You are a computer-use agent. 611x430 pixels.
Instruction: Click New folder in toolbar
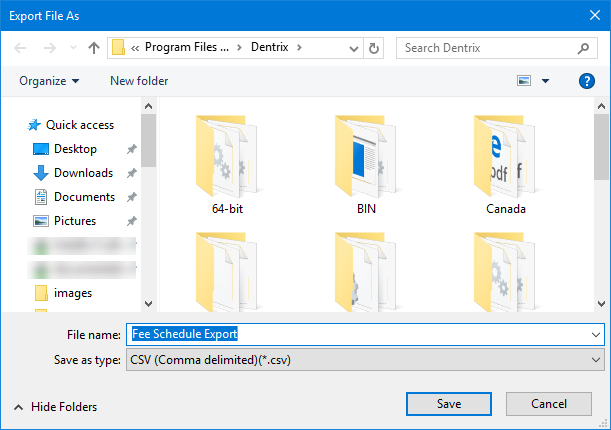[x=139, y=81]
